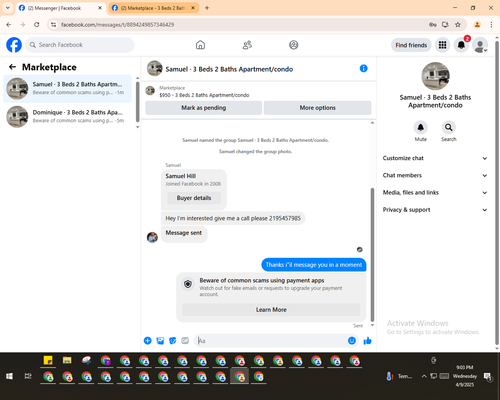Open the notifications bell with red badge
500x400 pixels.
[461, 45]
